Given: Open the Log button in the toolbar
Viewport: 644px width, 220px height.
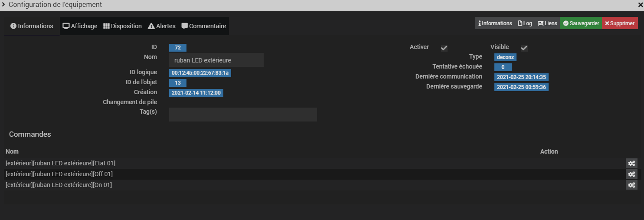Looking at the screenshot, I should tap(525, 23).
